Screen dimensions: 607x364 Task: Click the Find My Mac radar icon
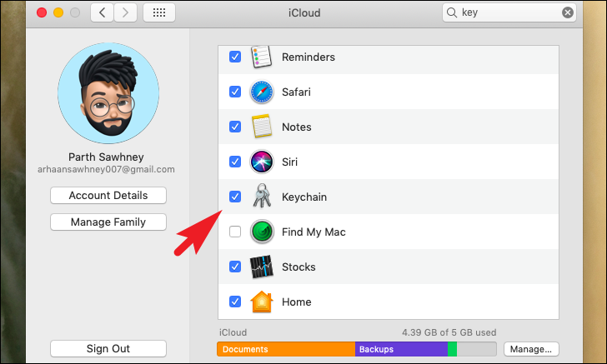[x=262, y=232]
